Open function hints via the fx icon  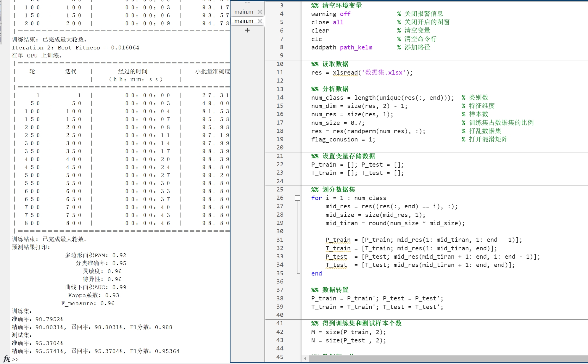pyautogui.click(x=6, y=359)
